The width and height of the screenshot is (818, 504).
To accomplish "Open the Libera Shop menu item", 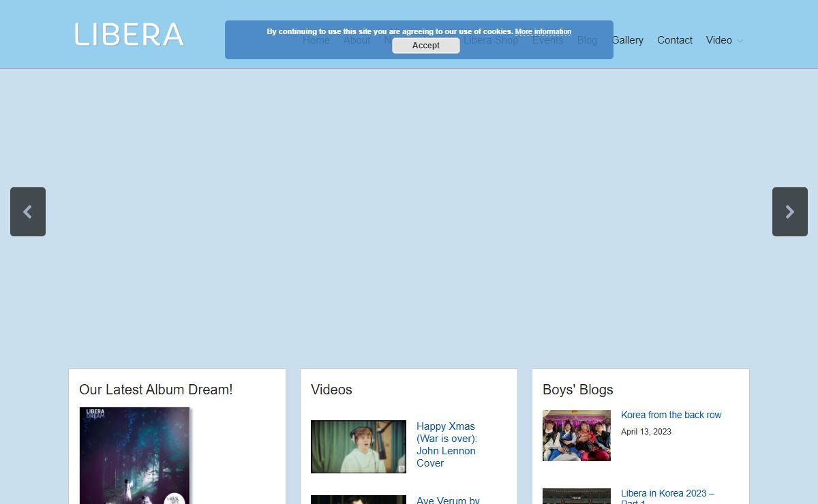I will pyautogui.click(x=491, y=40).
